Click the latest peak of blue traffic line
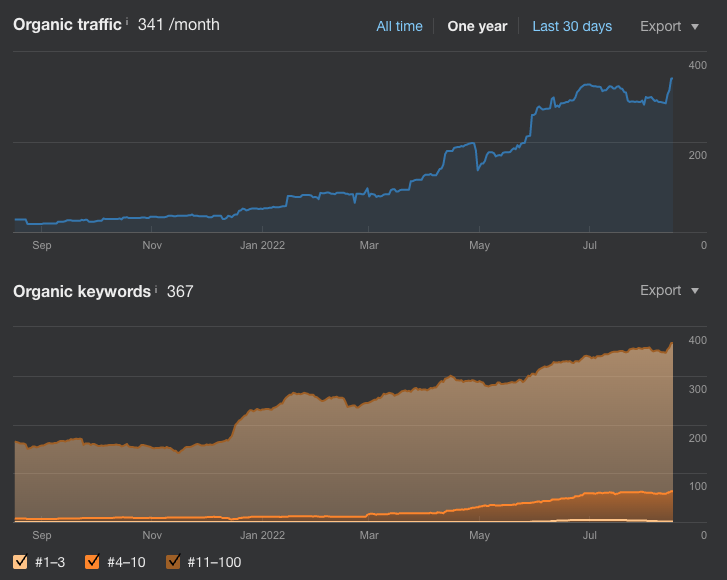Viewport: 727px width, 580px height. click(x=671, y=79)
